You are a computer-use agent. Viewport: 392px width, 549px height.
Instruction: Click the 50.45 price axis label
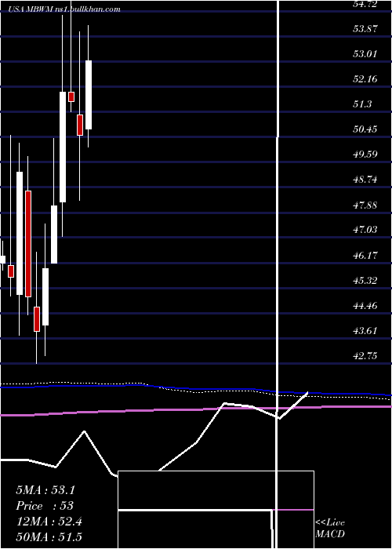tap(365, 129)
